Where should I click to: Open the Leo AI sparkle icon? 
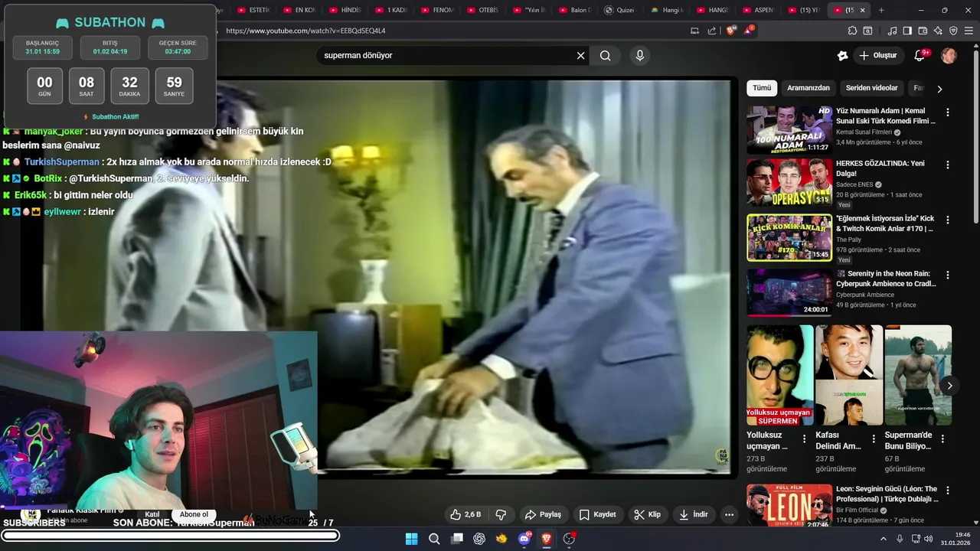pos(938,31)
